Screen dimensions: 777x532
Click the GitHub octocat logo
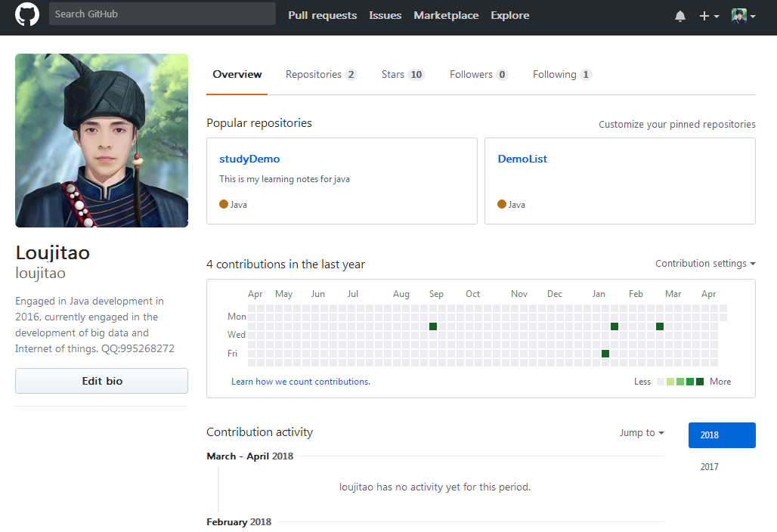[27, 14]
